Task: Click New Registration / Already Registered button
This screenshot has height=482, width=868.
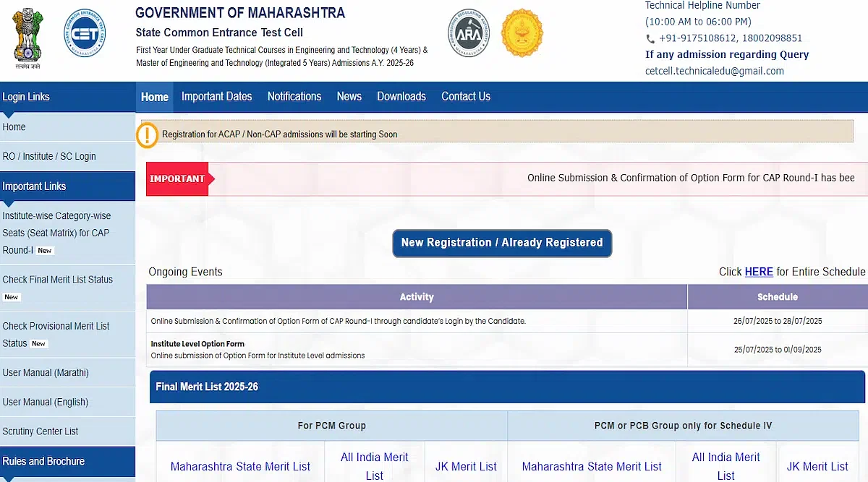Action: tap(502, 243)
